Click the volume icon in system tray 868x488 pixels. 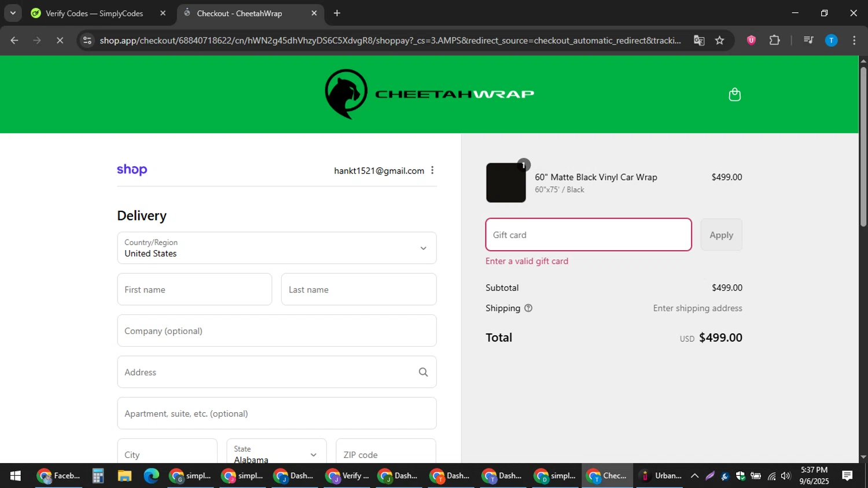pyautogui.click(x=786, y=476)
